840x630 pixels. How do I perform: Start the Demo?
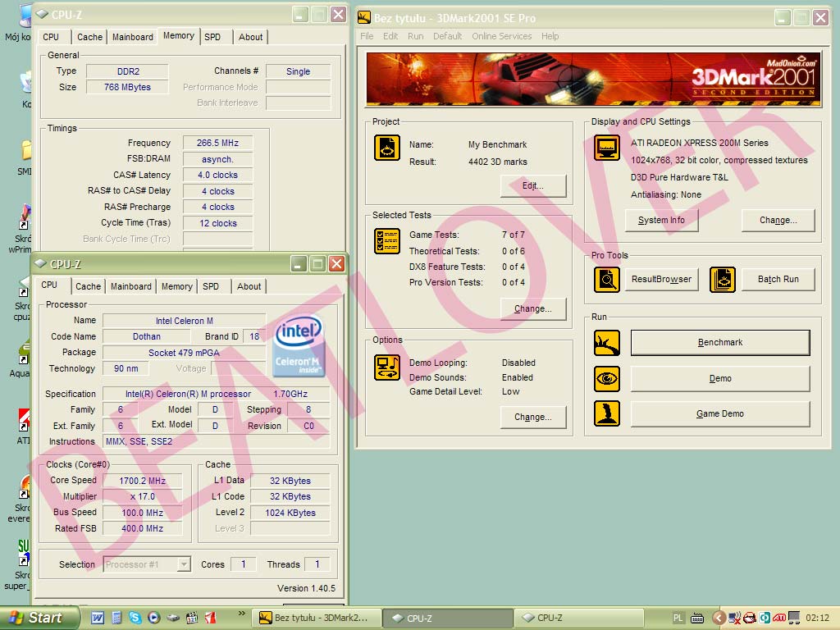(x=720, y=379)
